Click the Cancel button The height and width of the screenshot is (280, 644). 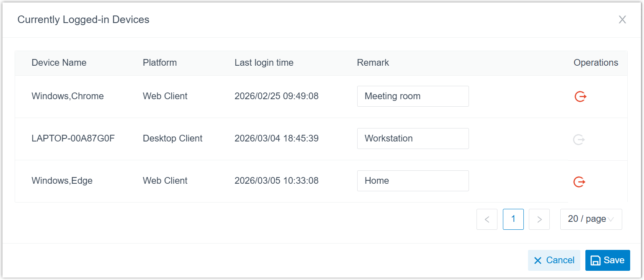(554, 260)
